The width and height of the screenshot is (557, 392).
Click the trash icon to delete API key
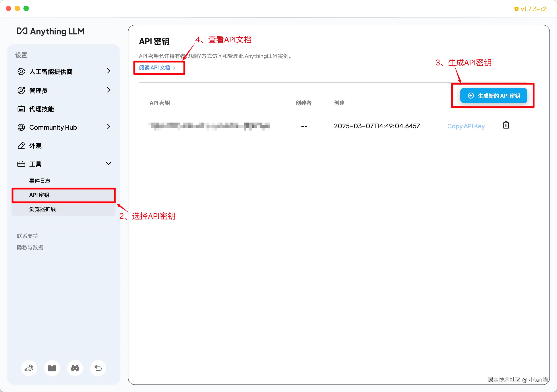[506, 125]
